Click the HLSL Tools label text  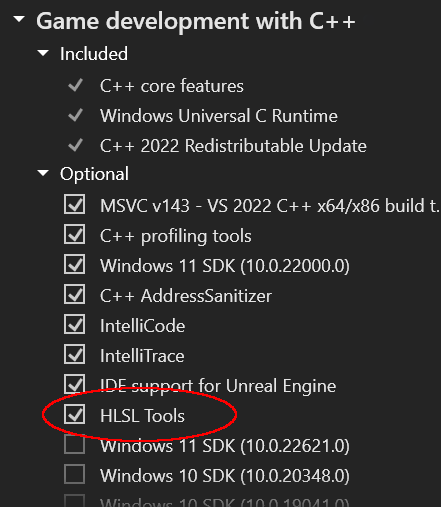pos(142,416)
